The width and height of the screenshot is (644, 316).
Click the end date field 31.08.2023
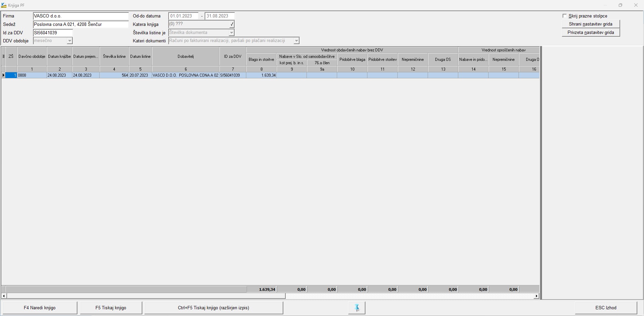[x=219, y=16]
